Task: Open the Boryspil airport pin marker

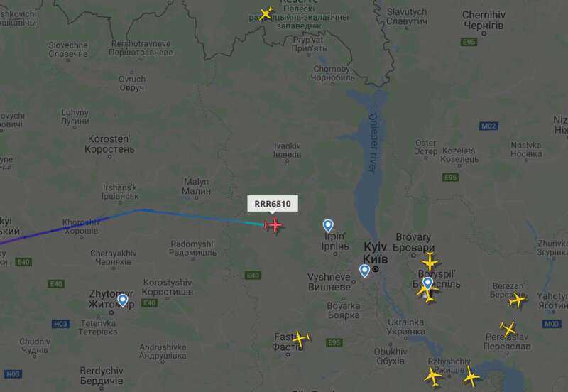Action: point(428,283)
